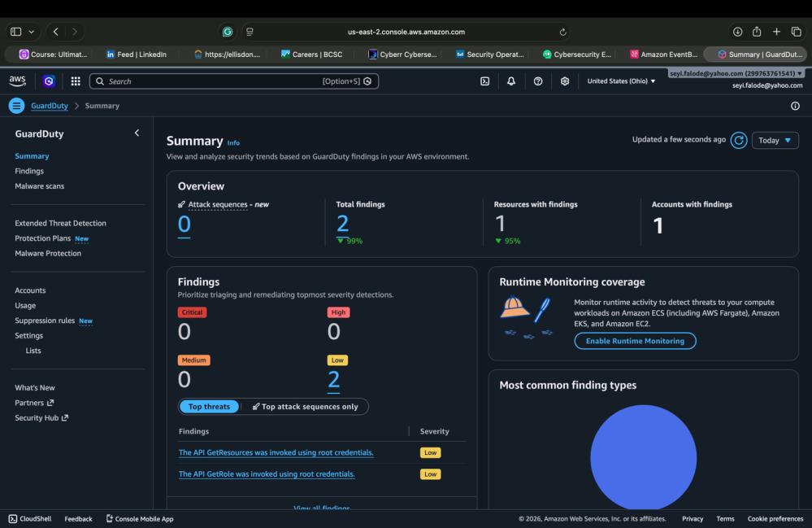The width and height of the screenshot is (812, 528).
Task: Click the Grammarly extension icon in the toolbar
Action: coord(228,32)
